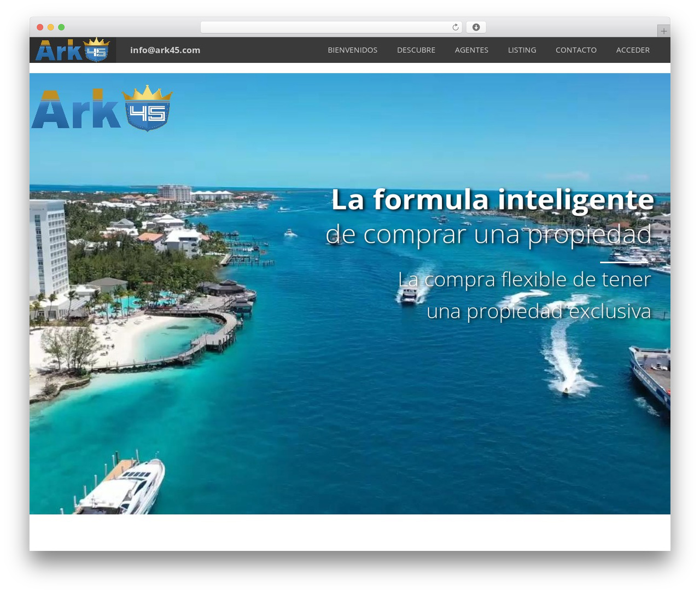Click ACCEDER to log in

[x=633, y=50]
